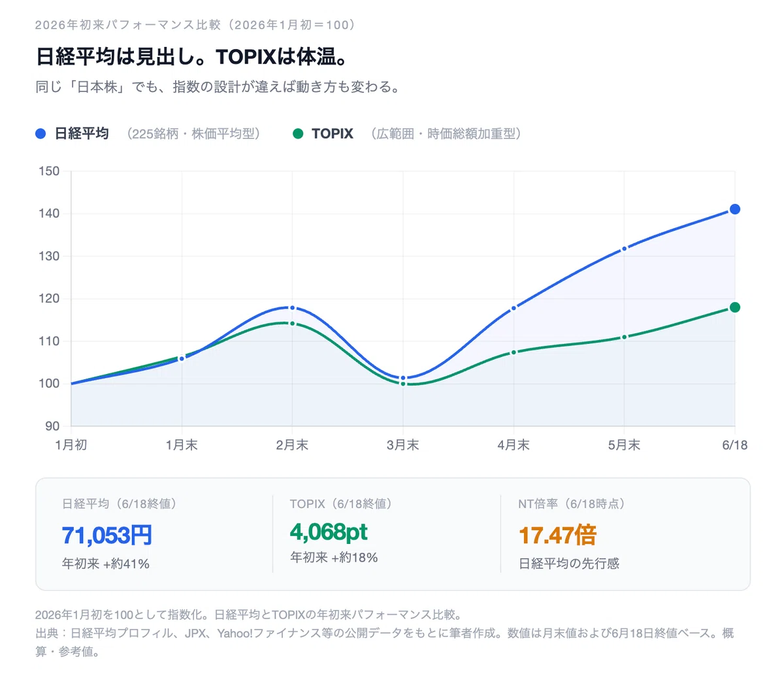Click the 2月末 x-axis label
This screenshot has width=784, height=676.
coord(292,445)
